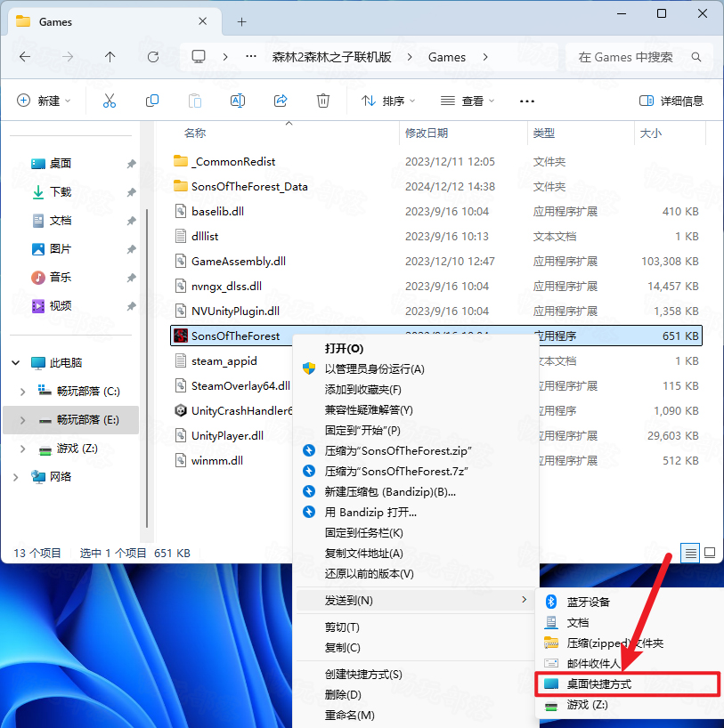Sort by the 名称 column header

tap(195, 133)
